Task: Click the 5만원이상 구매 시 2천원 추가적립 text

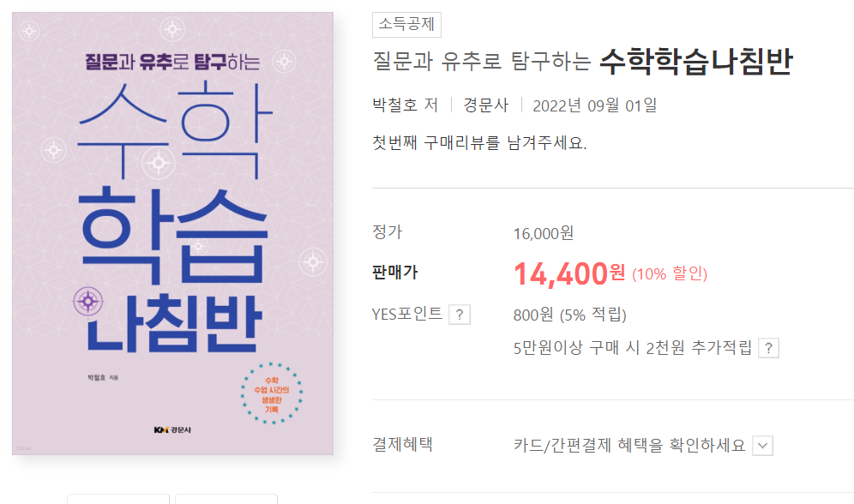Action: click(632, 348)
